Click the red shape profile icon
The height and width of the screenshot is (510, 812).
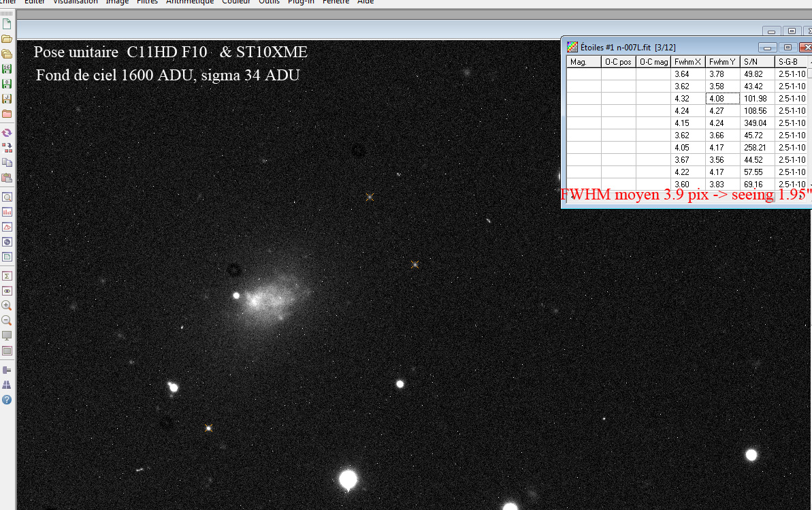(7, 227)
